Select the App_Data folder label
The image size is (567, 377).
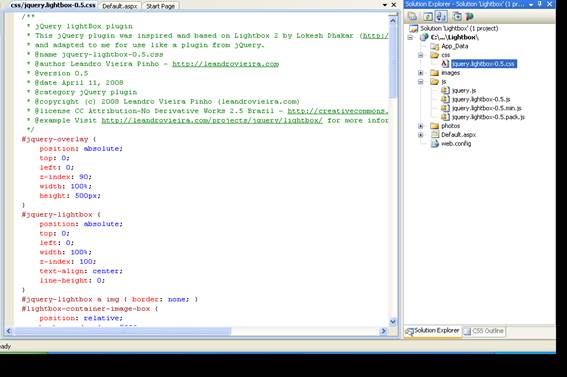(x=455, y=46)
